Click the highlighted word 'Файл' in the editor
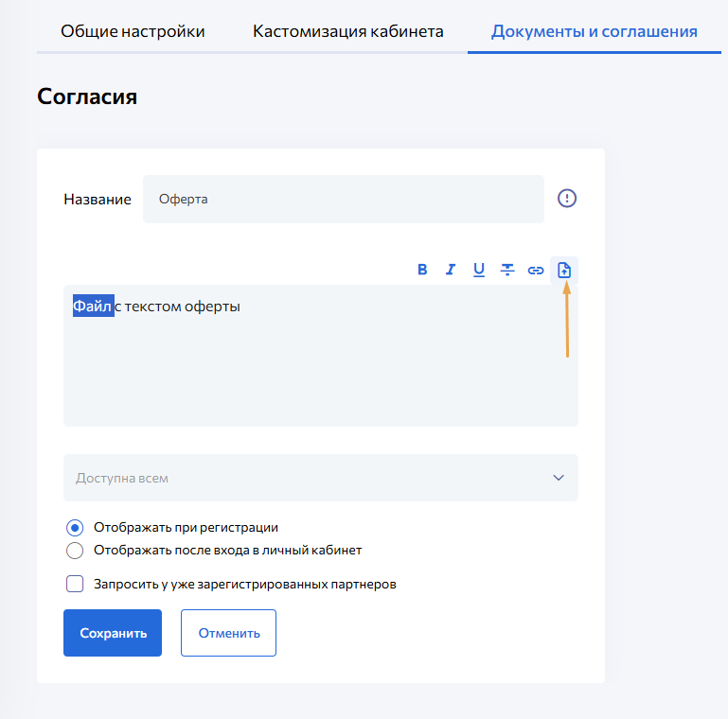Viewport: 728px width, 719px height. (x=93, y=307)
